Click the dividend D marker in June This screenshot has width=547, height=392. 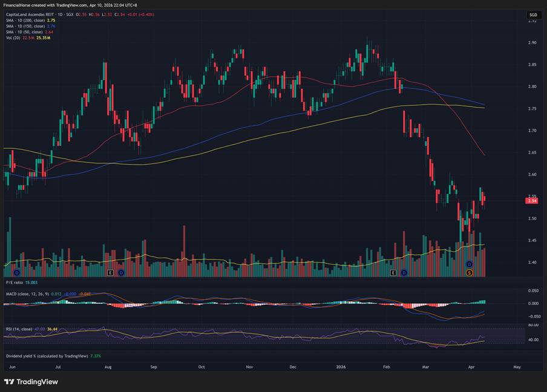(x=16, y=273)
